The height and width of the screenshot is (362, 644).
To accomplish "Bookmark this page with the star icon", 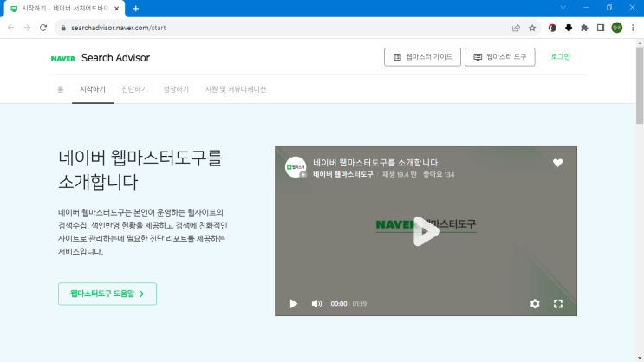I will pos(532,28).
